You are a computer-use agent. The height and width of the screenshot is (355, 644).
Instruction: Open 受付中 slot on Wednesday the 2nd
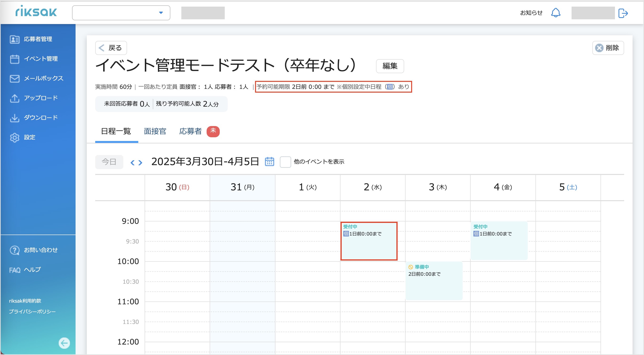[369, 241]
